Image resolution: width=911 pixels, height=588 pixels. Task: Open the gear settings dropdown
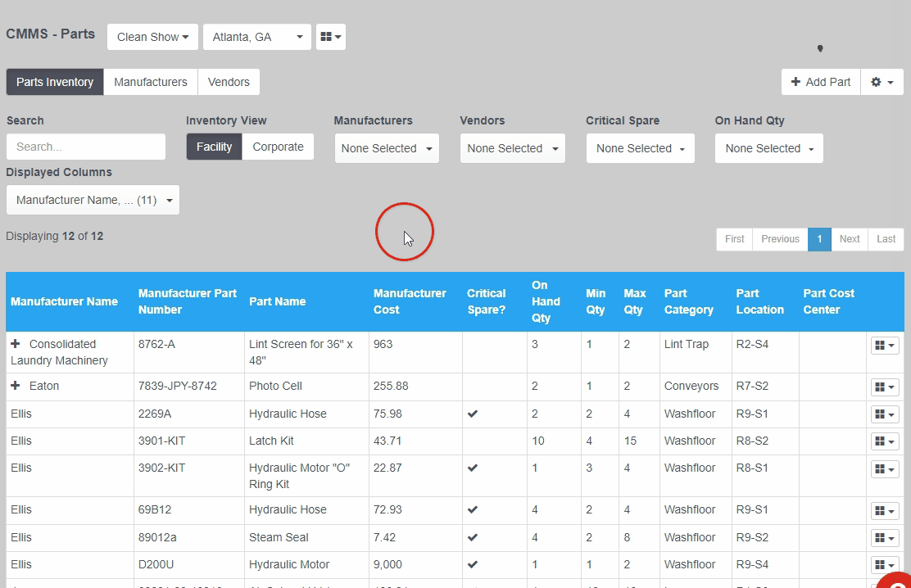click(882, 82)
